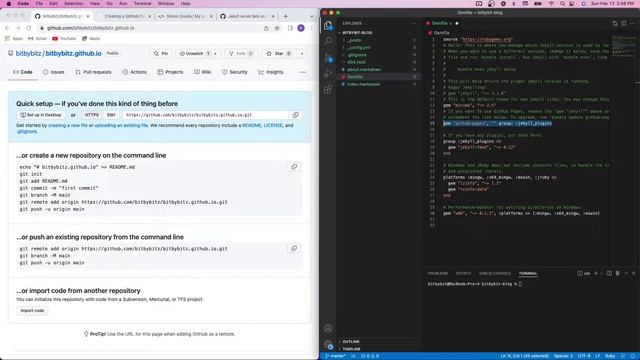Open notifications bell in VS Code status bar
The width and height of the screenshot is (640, 360).
coord(633,356)
